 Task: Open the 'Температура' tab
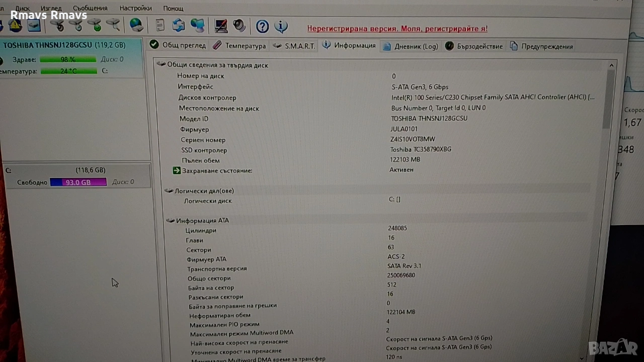pyautogui.click(x=239, y=46)
